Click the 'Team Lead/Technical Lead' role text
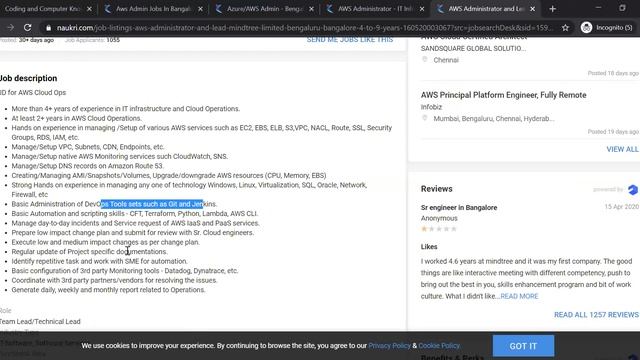Viewport: 640px width, 360px height. click(40, 322)
